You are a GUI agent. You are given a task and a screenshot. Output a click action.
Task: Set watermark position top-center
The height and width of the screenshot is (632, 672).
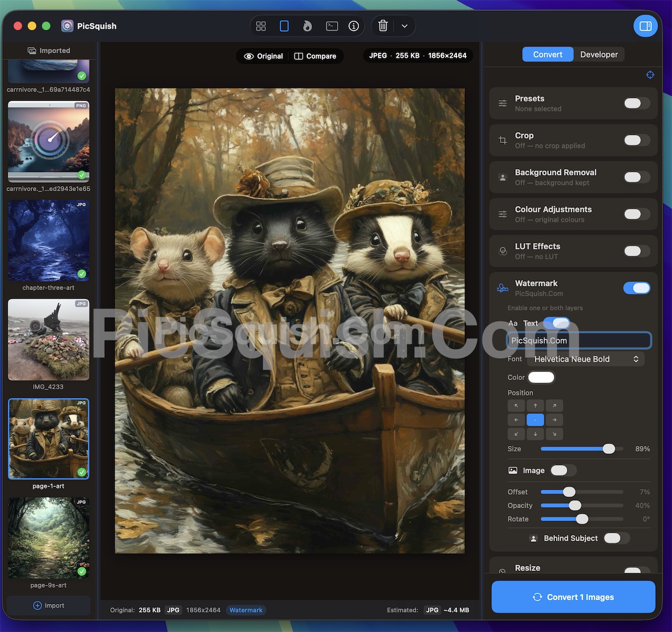tap(535, 405)
